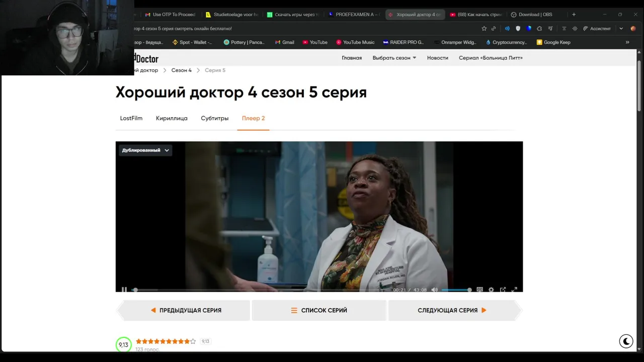Click the address bar URL text
The image size is (644, 362).
pyautogui.click(x=183, y=29)
